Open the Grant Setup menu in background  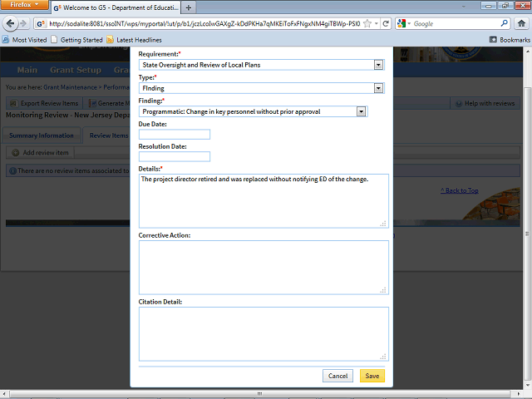tap(76, 70)
